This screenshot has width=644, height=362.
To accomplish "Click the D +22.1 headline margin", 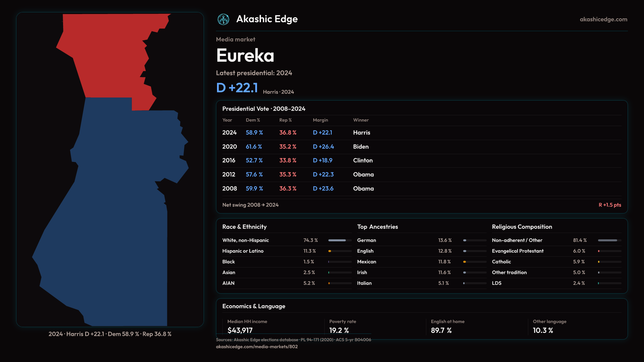I will click(237, 88).
